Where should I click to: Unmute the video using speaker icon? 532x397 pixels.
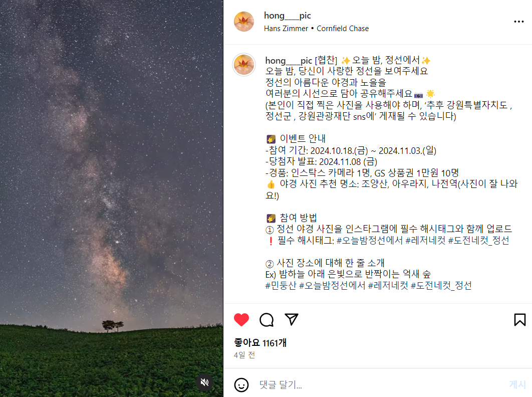[204, 382]
